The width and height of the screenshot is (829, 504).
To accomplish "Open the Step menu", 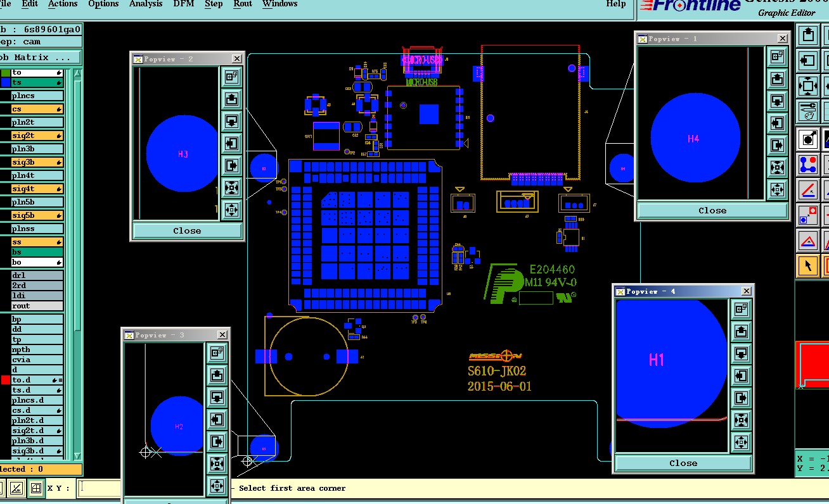I will (x=214, y=4).
